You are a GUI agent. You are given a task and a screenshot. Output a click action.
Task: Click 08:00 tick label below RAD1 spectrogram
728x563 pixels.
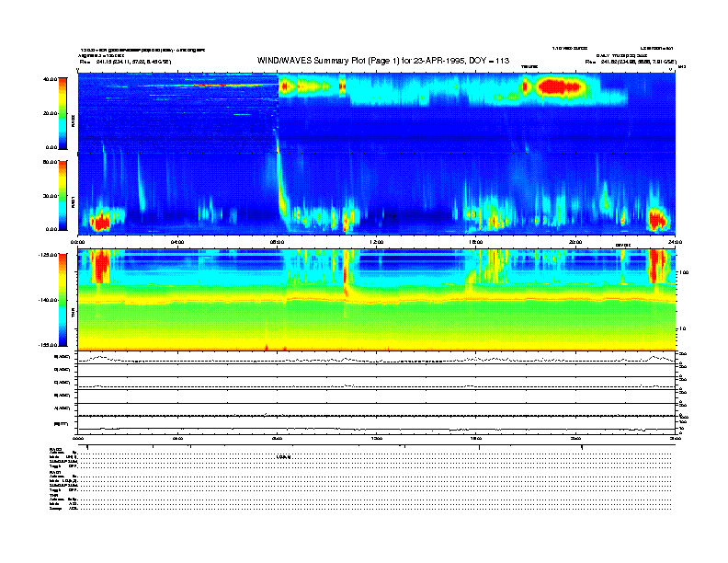(278, 242)
